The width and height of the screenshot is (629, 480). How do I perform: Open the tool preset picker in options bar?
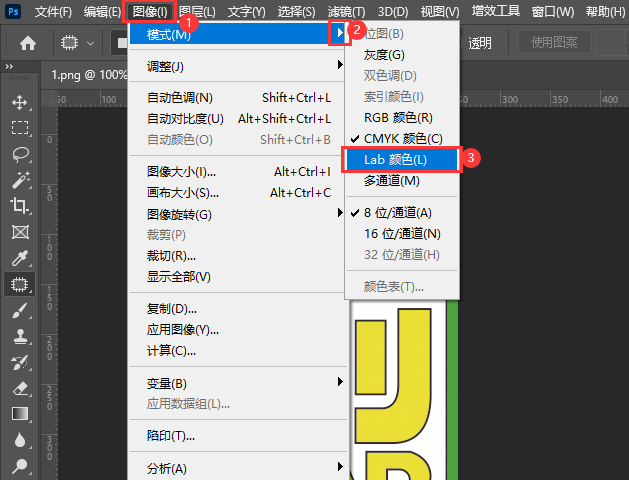[x=77, y=43]
